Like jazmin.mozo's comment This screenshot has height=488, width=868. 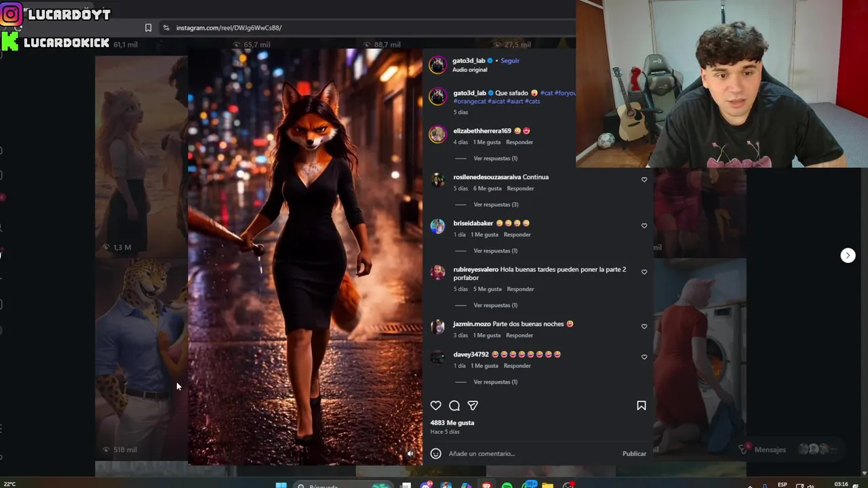tap(644, 326)
